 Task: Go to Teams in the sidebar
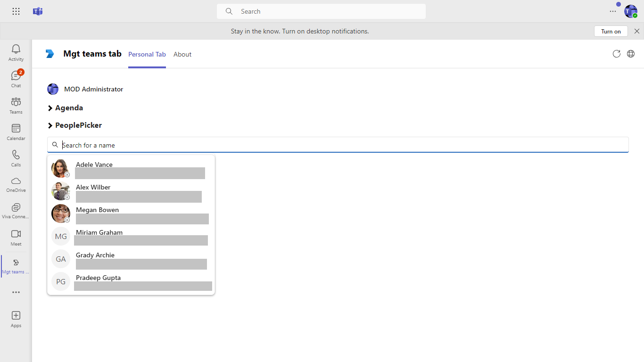[16, 106]
